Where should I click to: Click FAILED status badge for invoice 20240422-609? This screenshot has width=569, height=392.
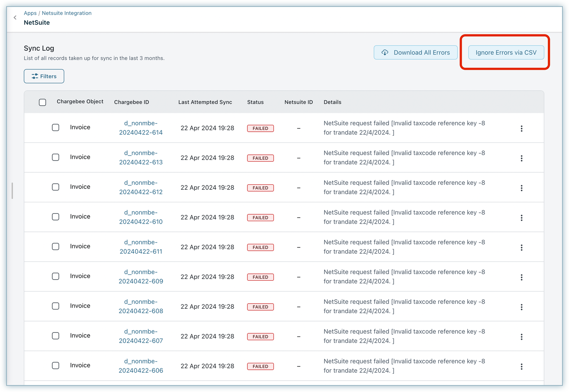(x=261, y=277)
